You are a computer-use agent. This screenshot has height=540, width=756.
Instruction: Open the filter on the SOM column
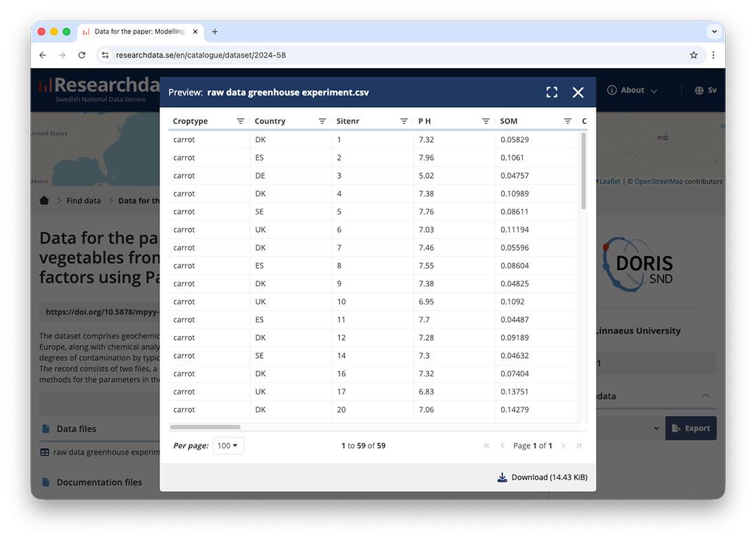pyautogui.click(x=568, y=120)
